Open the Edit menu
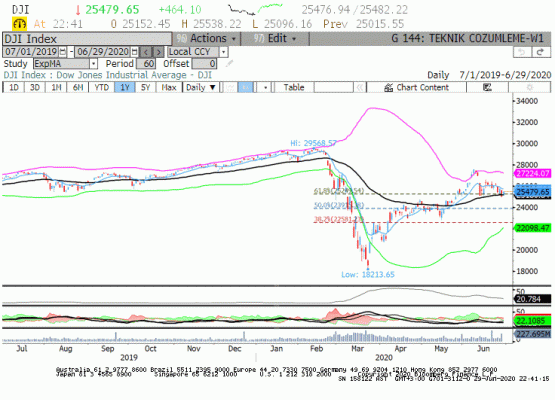 (275, 38)
